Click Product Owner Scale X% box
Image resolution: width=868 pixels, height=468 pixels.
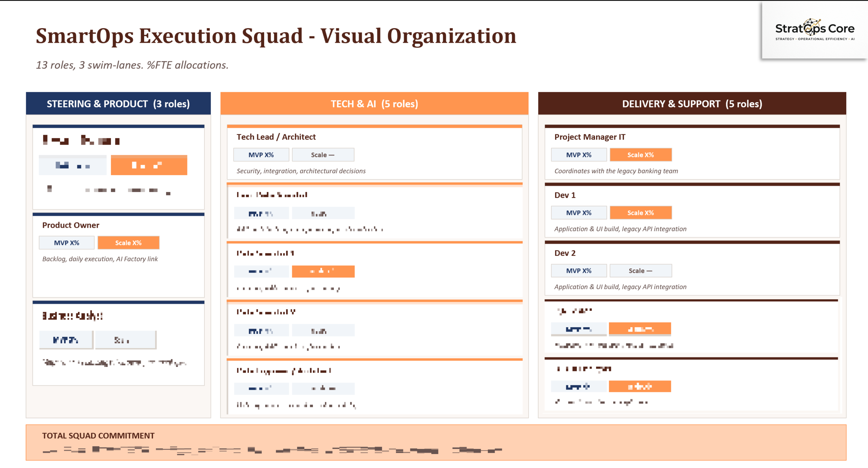click(129, 243)
